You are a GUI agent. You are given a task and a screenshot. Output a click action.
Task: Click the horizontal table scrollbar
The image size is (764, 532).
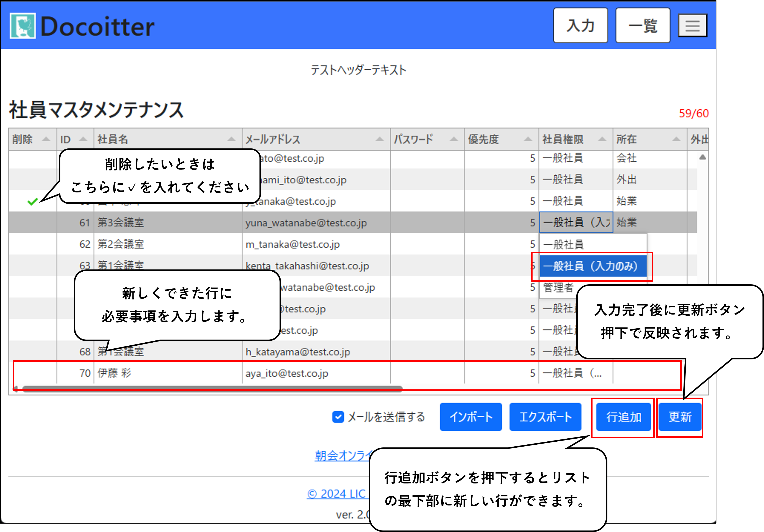(x=213, y=388)
